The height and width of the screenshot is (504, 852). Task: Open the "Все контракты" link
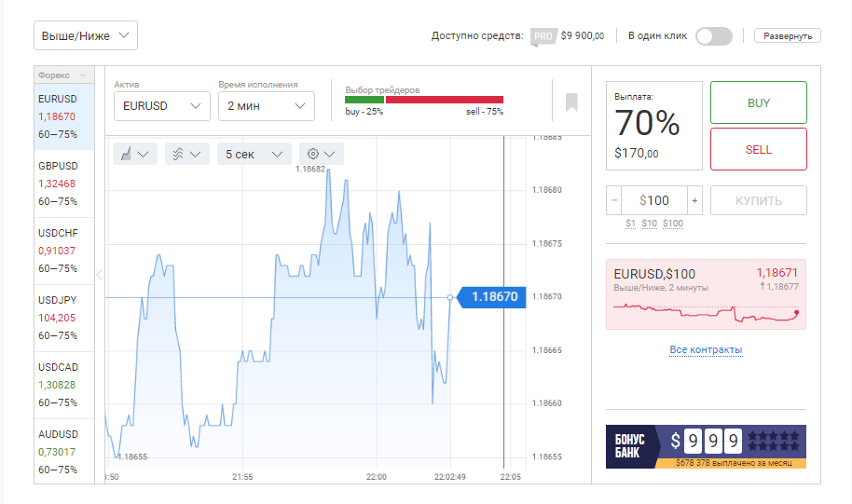pos(706,350)
